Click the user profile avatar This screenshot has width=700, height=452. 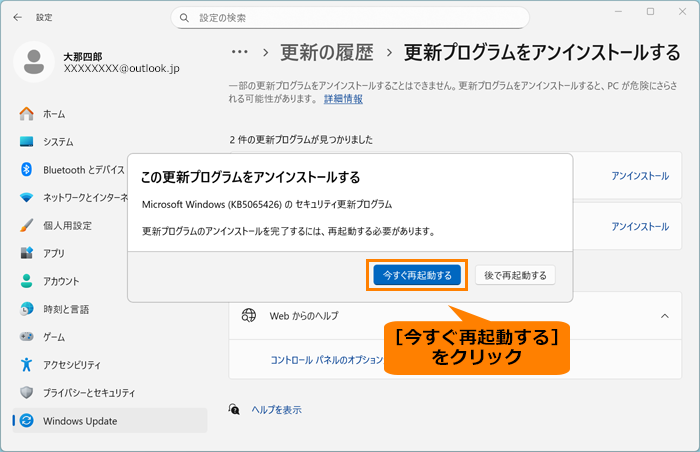click(x=34, y=62)
